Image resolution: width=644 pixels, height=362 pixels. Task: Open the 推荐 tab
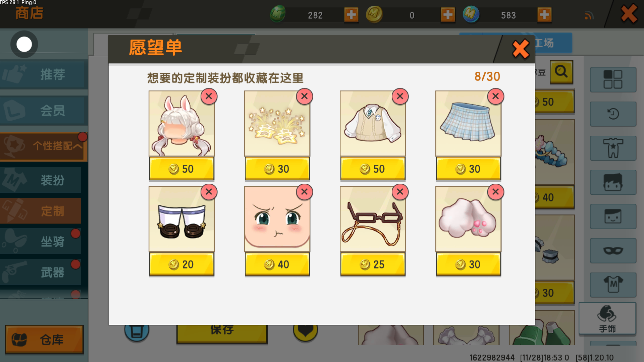[x=44, y=74]
